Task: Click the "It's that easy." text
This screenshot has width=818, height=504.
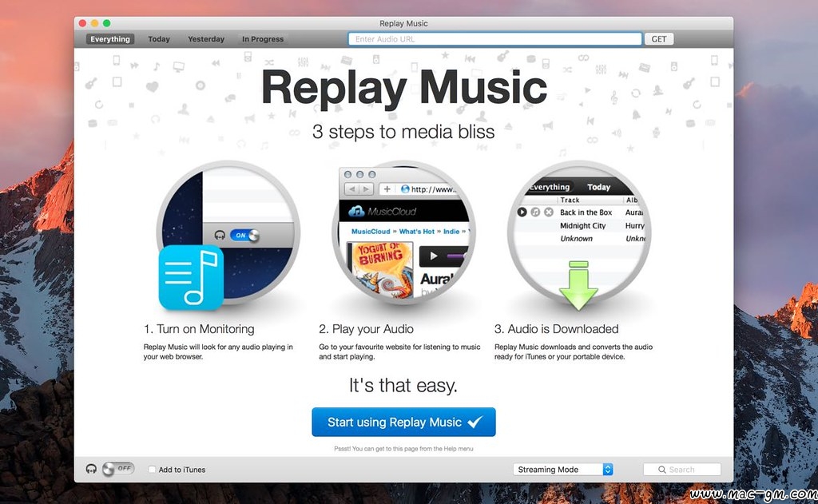Action: coord(403,386)
